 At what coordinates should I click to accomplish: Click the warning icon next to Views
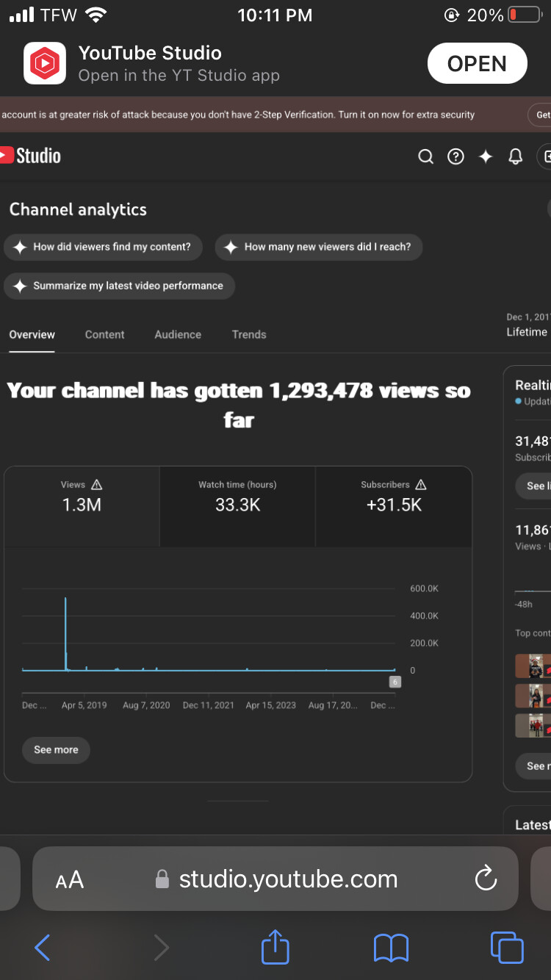[97, 484]
